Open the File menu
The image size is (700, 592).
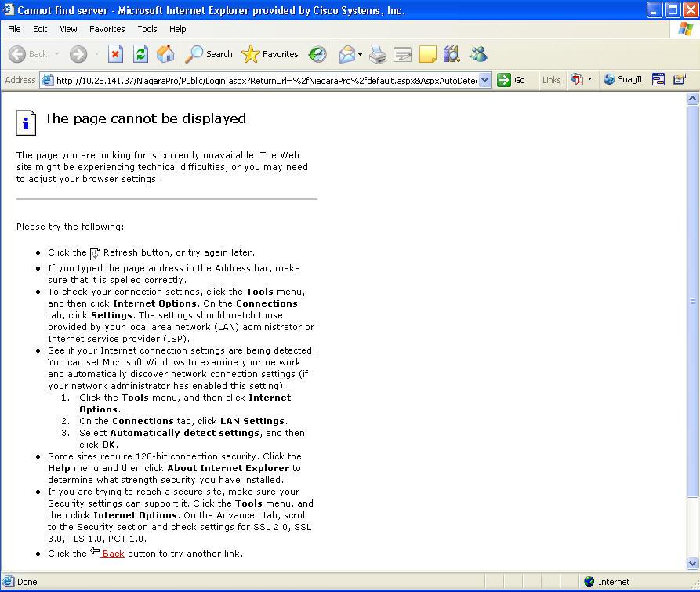click(14, 29)
